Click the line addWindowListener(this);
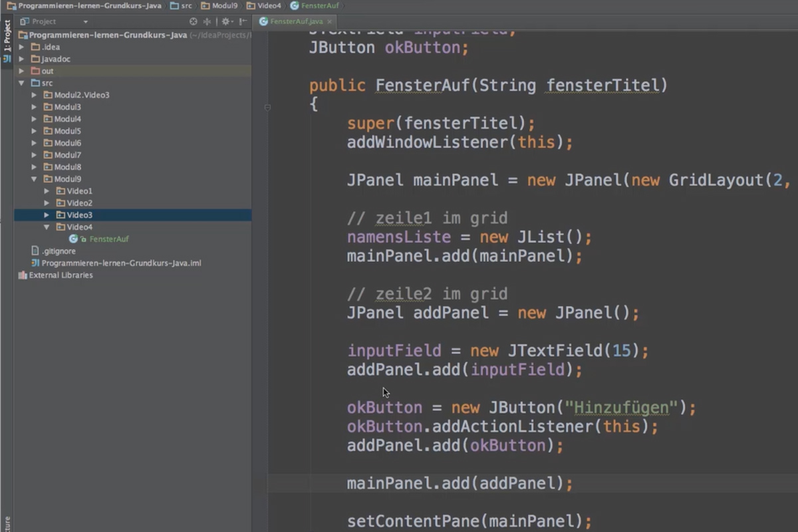 tap(460, 142)
